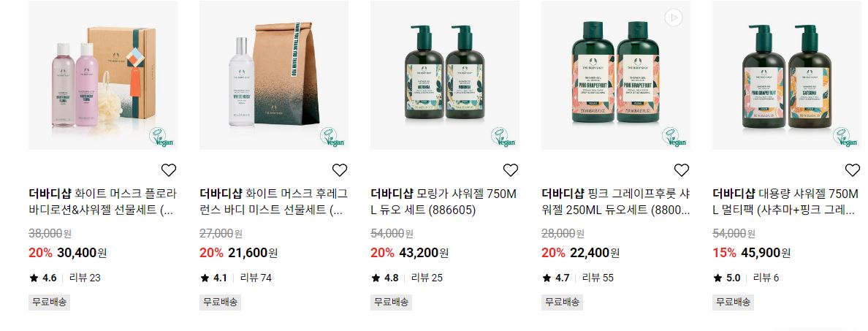Play the video on Pink Grapefruit product image
868x331 pixels.
click(673, 18)
